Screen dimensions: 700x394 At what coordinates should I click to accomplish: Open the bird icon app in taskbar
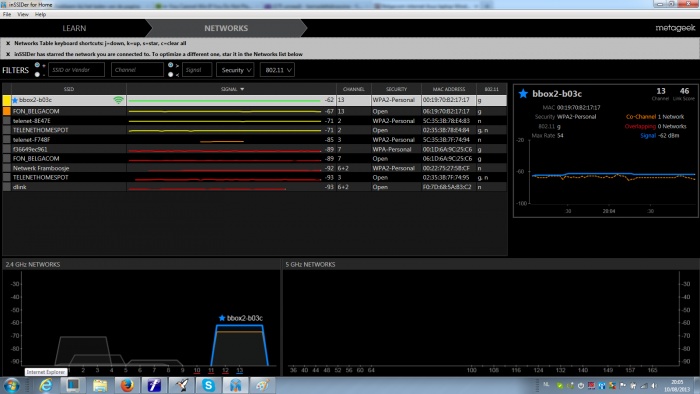(181, 385)
